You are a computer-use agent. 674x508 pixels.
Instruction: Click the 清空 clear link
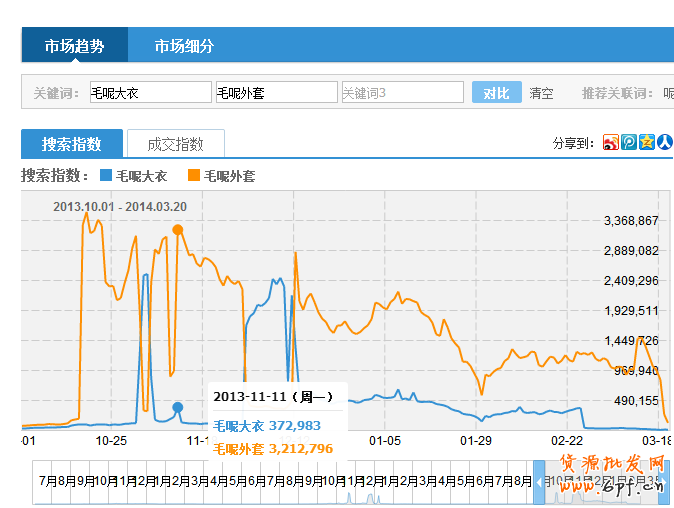coord(541,93)
